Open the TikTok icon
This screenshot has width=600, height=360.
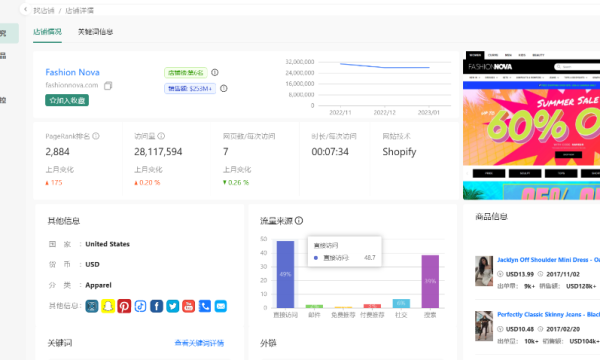(140, 306)
